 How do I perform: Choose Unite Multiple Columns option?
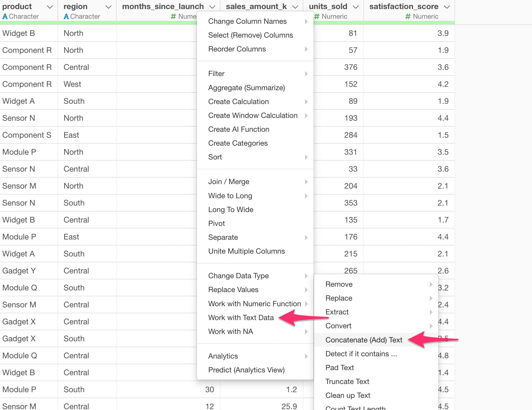(x=246, y=251)
